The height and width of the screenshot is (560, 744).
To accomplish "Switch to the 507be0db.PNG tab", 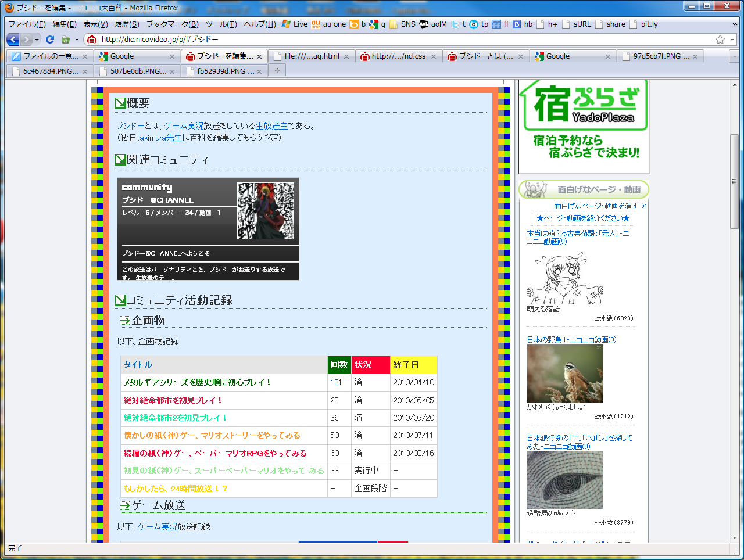I will pos(136,71).
